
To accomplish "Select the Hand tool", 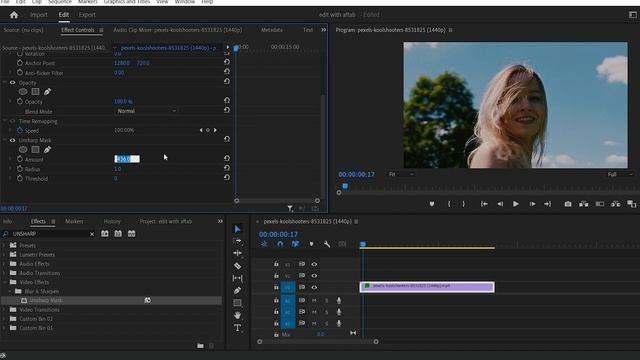I will tap(237, 316).
